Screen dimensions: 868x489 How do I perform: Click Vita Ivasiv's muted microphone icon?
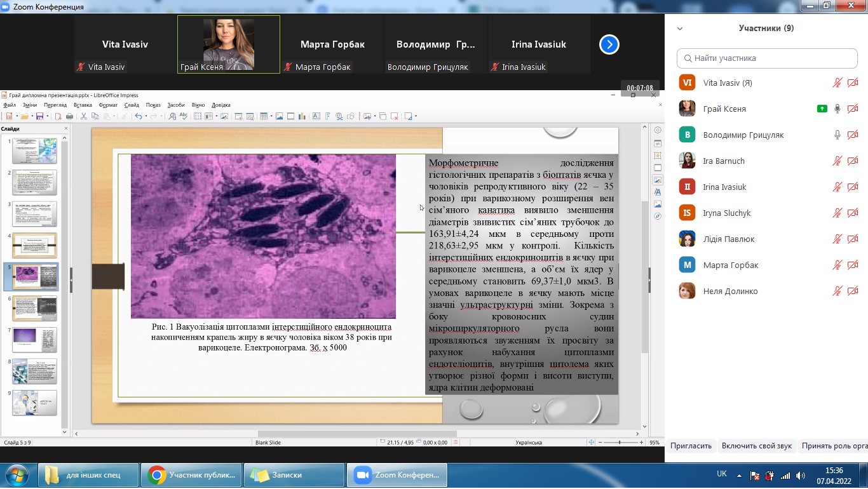(837, 83)
